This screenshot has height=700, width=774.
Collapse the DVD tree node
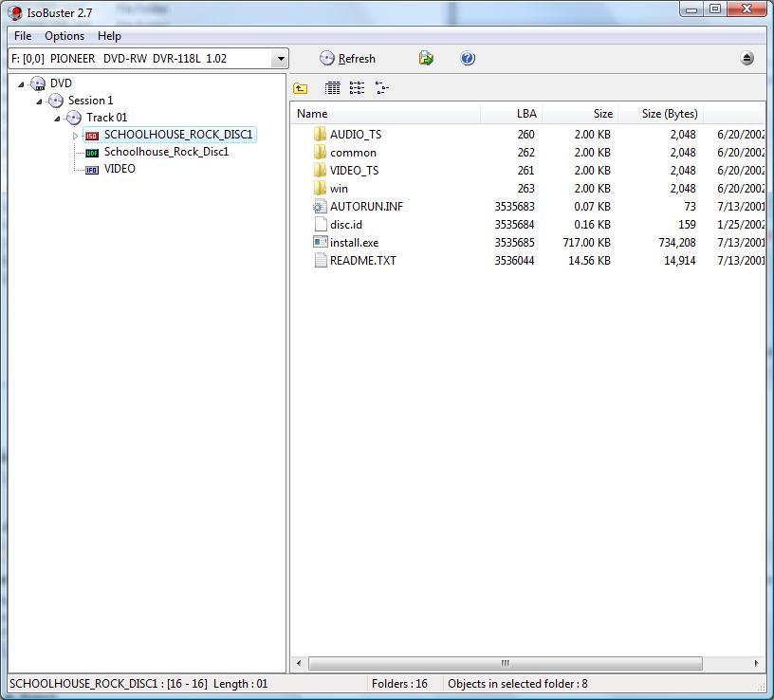[x=21, y=84]
